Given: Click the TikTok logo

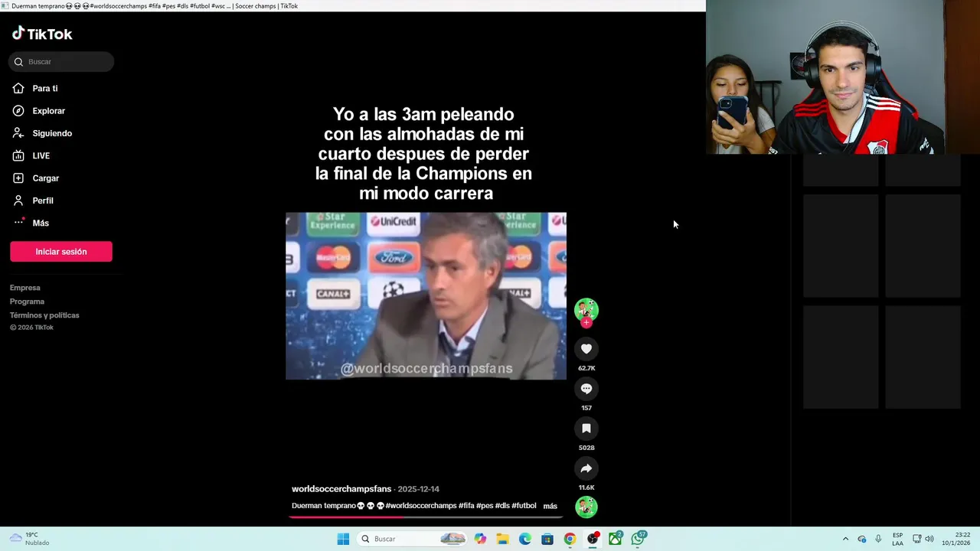Looking at the screenshot, I should tap(42, 34).
